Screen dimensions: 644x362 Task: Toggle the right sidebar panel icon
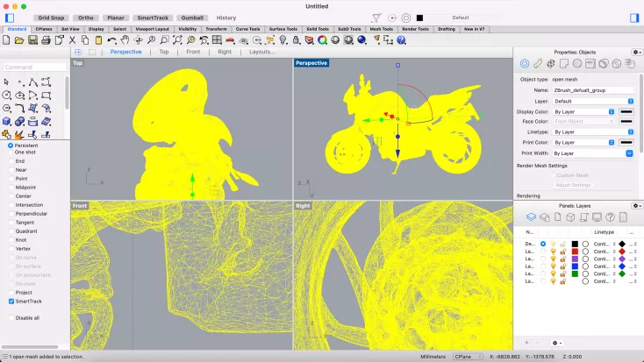pos(633,18)
